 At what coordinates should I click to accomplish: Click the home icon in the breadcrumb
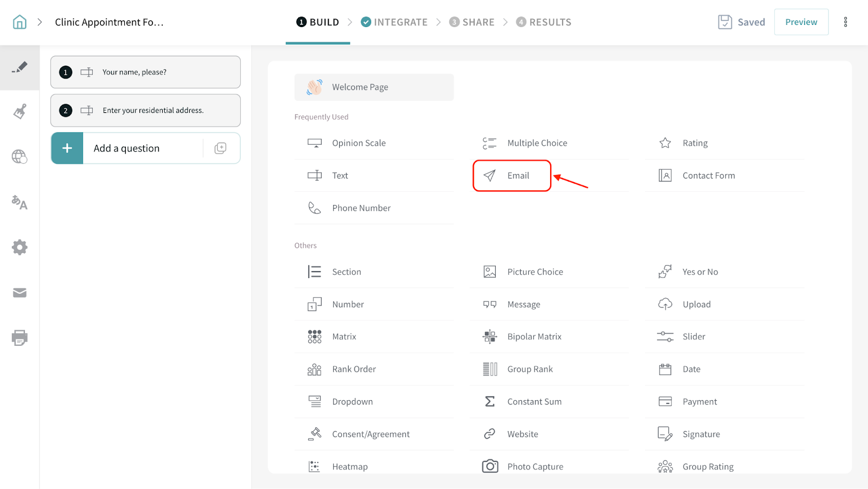click(x=20, y=22)
